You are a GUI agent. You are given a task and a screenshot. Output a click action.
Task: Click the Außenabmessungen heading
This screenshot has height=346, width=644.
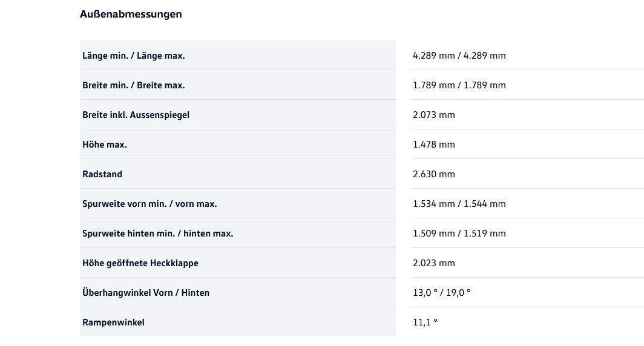click(x=131, y=14)
